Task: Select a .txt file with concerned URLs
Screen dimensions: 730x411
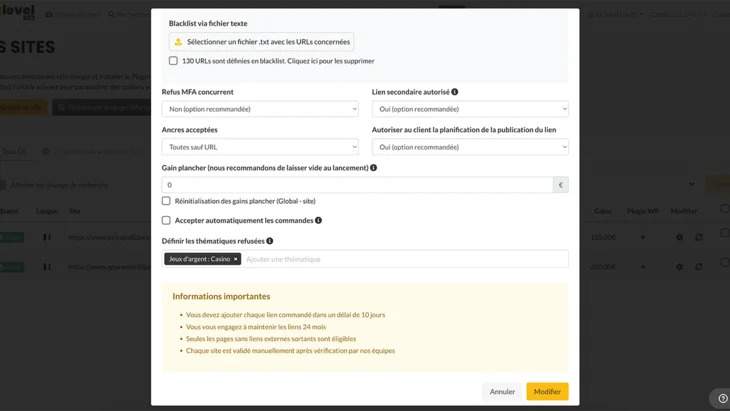Action: 262,42
